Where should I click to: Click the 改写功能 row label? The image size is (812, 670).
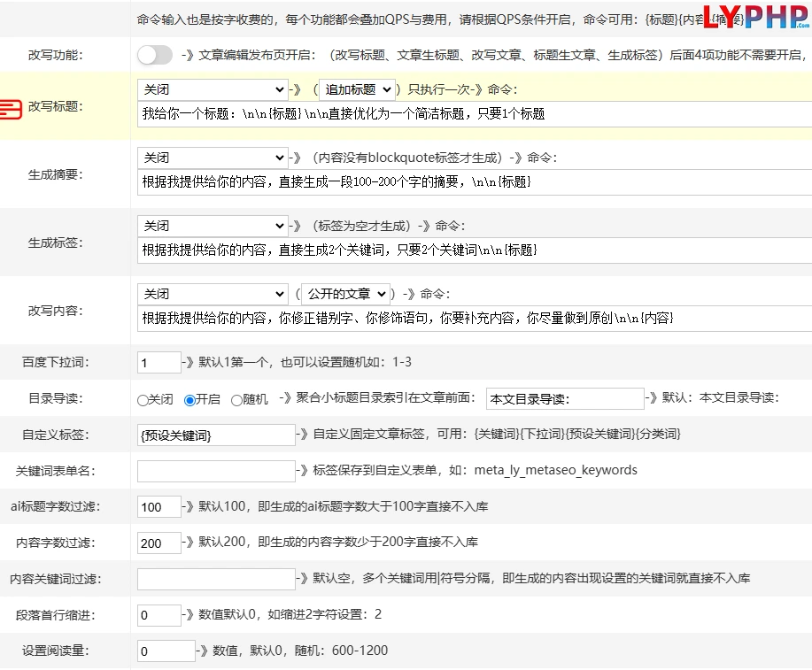[56, 55]
